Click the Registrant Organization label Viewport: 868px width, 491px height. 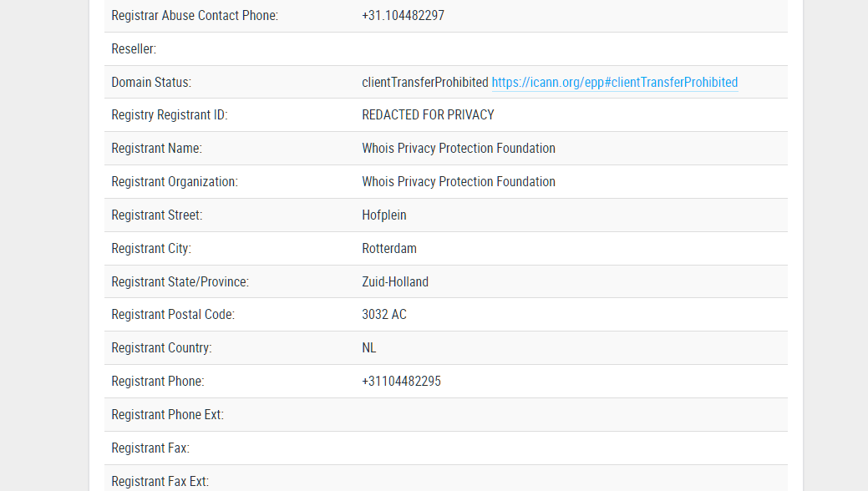pos(175,182)
